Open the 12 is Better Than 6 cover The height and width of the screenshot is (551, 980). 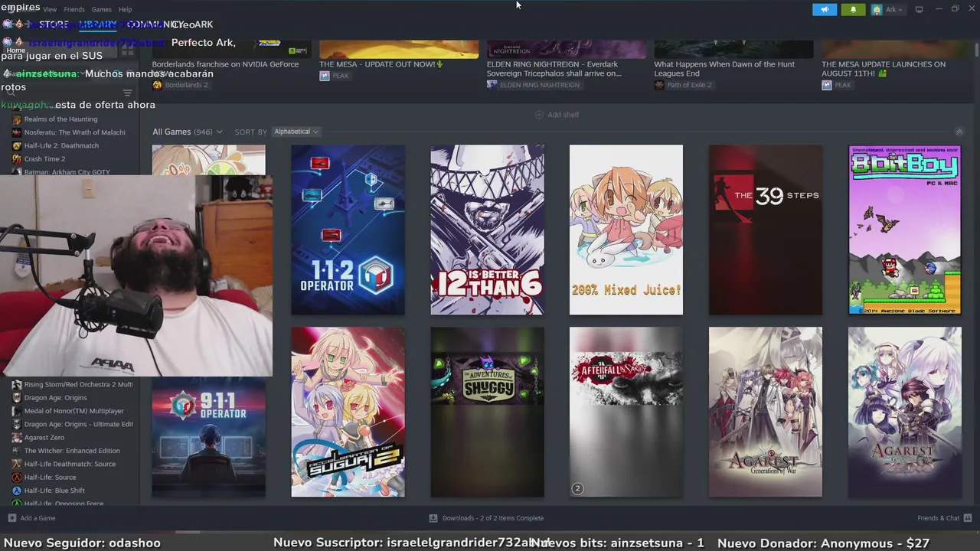pyautogui.click(x=487, y=230)
